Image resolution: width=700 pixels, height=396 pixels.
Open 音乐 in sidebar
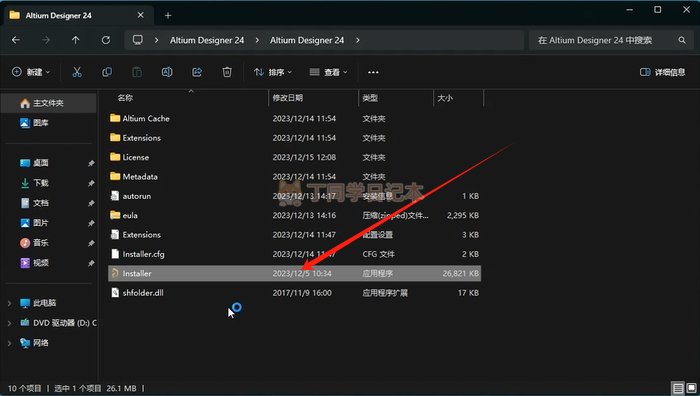(41, 243)
